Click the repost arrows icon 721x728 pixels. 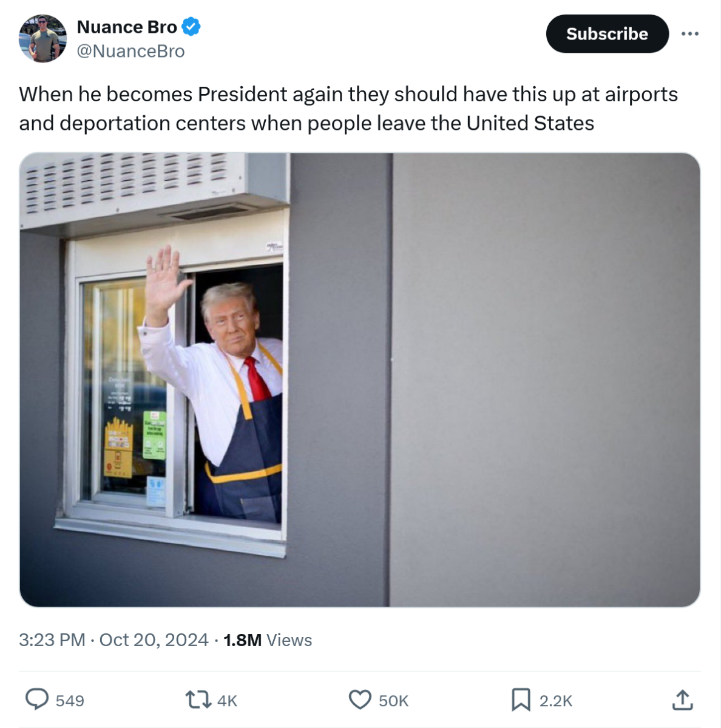pyautogui.click(x=198, y=700)
